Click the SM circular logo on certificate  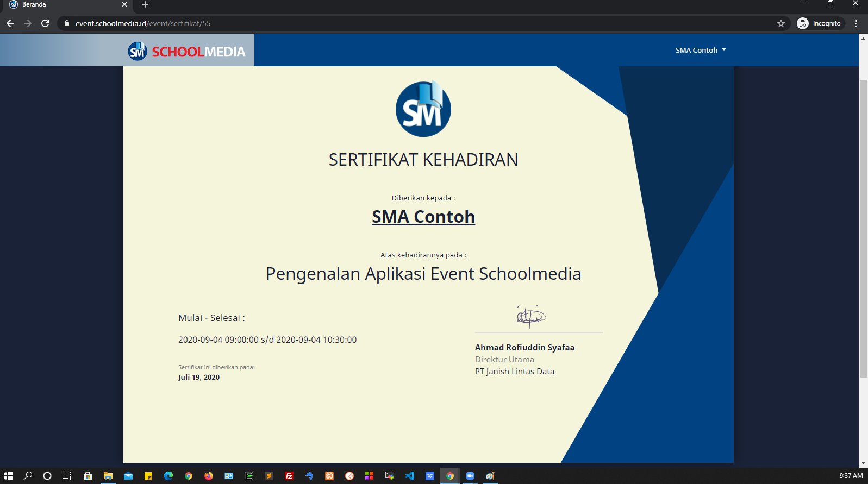pyautogui.click(x=423, y=109)
